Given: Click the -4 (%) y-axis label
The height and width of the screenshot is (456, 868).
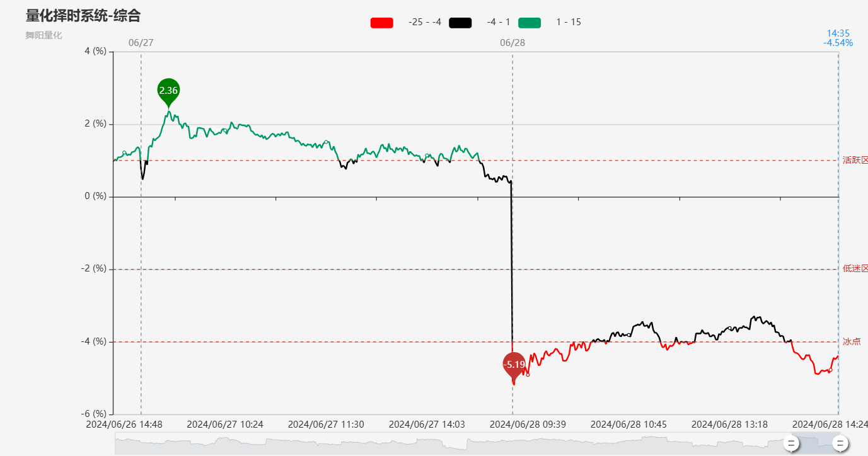Looking at the screenshot, I should pos(93,341).
